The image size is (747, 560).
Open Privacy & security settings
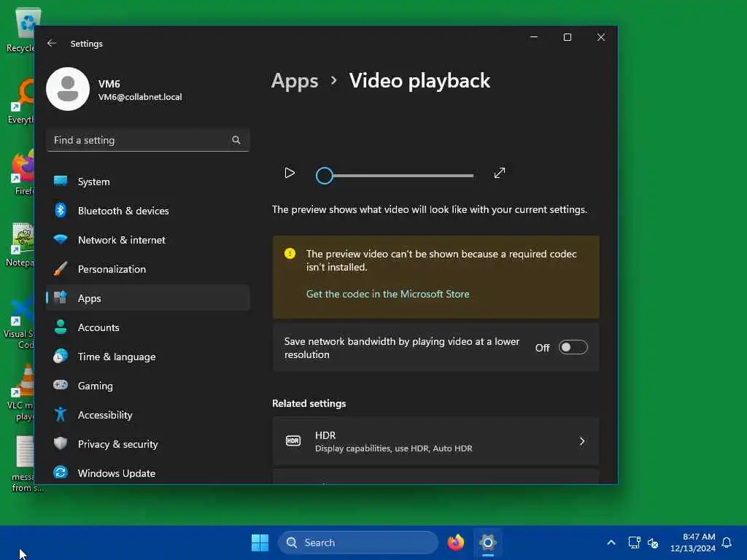click(147, 444)
